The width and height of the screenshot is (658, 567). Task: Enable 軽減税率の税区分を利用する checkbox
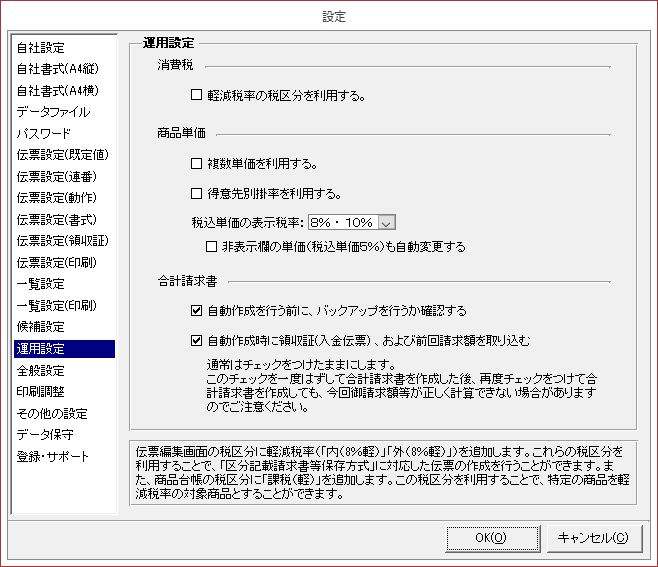coord(196,95)
